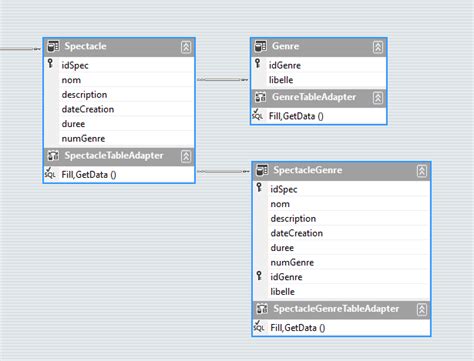Image resolution: width=474 pixels, height=361 pixels.
Task: Collapse the SpectacleTableAdapter section
Action: point(186,156)
